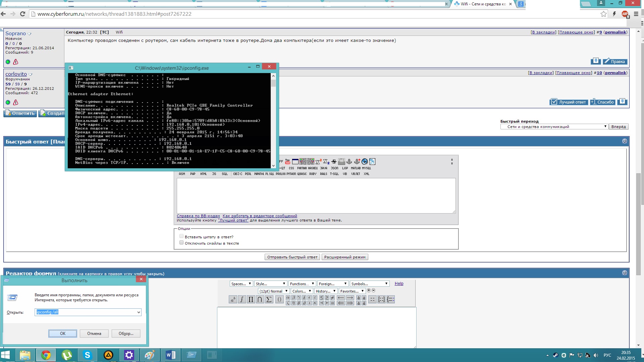Click the integral symbol button
Viewport: 644px width, 362px height.
tap(241, 299)
